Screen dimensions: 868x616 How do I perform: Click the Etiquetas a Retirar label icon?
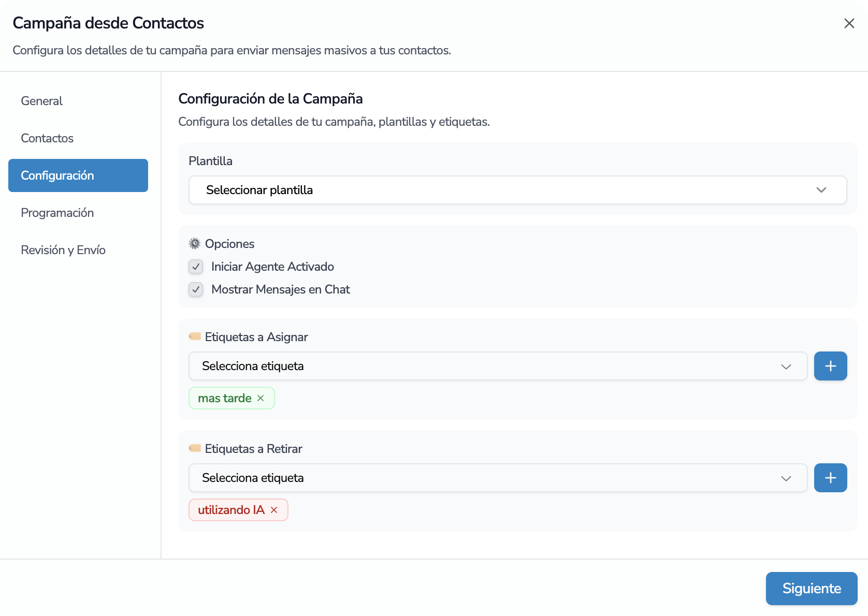[x=195, y=448]
